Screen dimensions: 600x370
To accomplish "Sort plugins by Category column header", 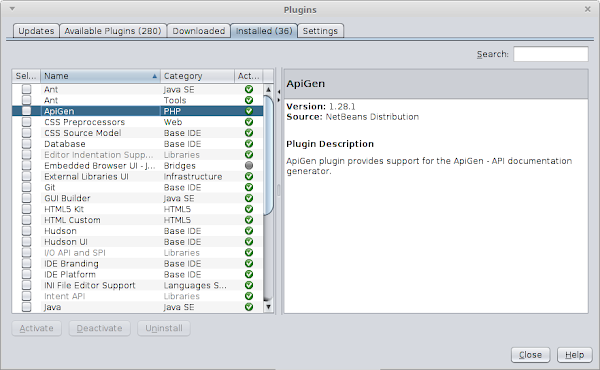I will coord(197,76).
